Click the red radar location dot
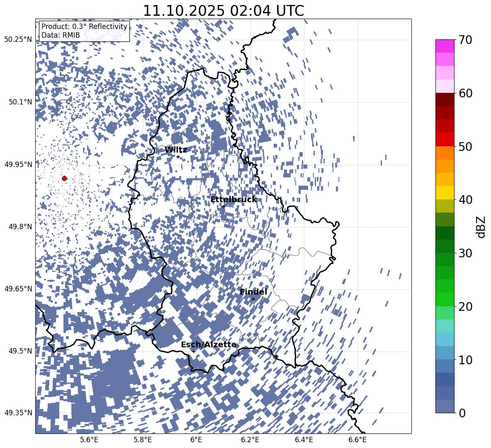Image resolution: width=491 pixels, height=448 pixels. 64,178
